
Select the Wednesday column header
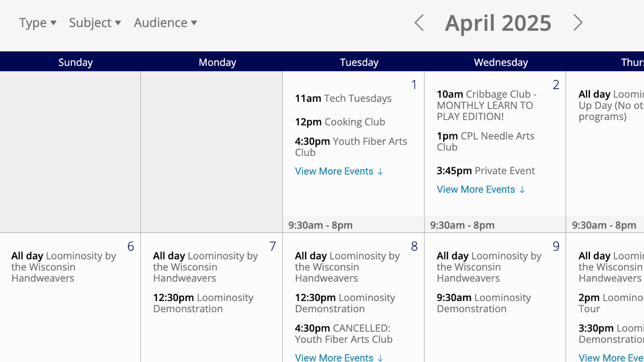pos(500,62)
